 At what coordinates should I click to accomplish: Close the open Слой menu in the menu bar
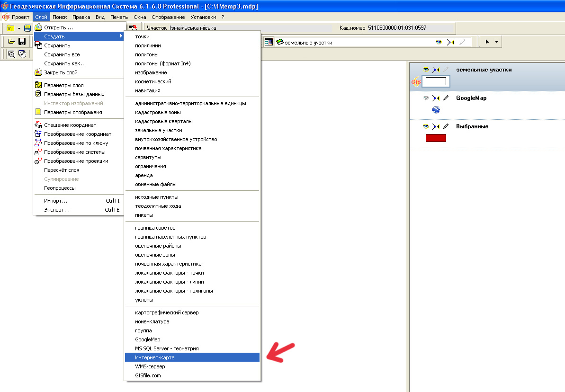41,17
